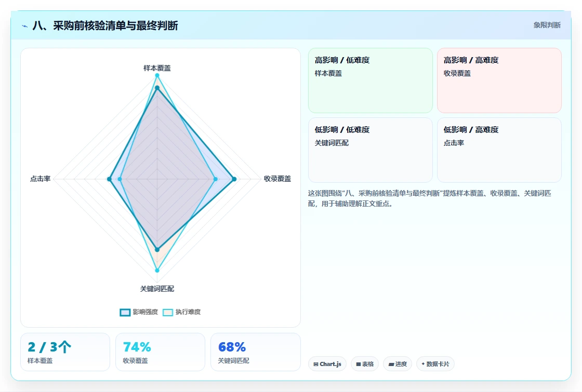Click the 进度 tag chip
The height and width of the screenshot is (392, 582).
click(398, 364)
